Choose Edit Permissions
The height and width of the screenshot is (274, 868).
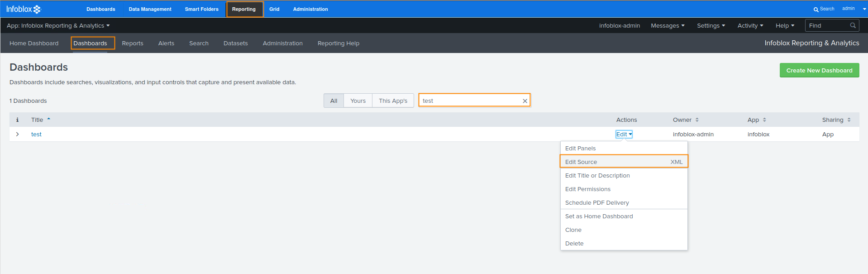click(x=624, y=189)
